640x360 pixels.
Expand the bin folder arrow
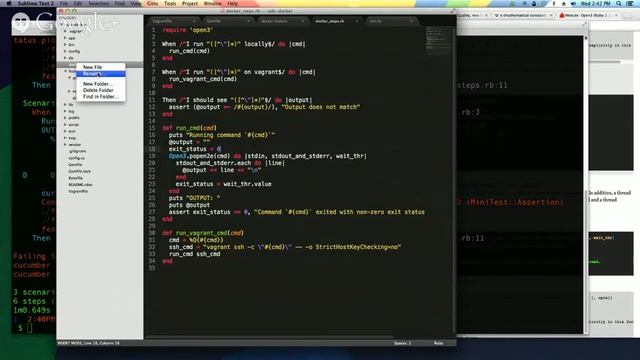point(65,44)
